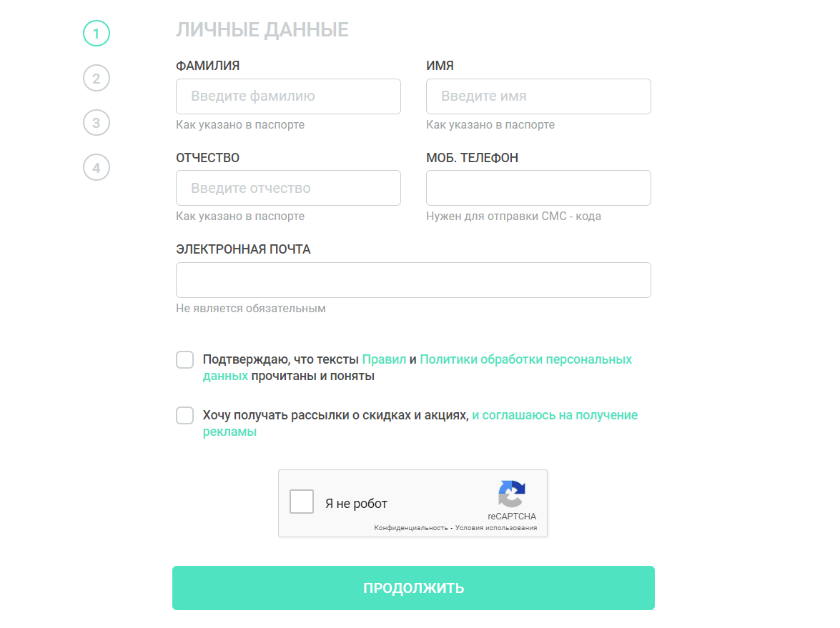The width and height of the screenshot is (840, 628).
Task: Click into the Отчество input field
Action: click(288, 188)
